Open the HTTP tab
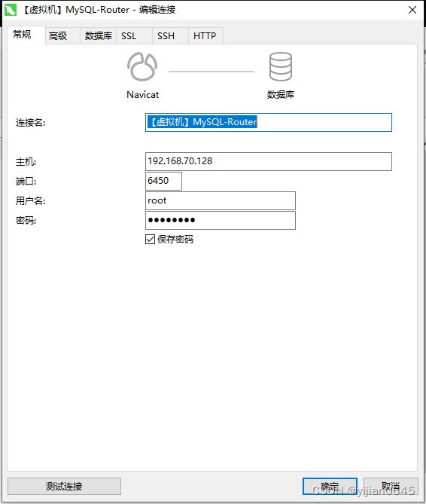 coord(205,35)
